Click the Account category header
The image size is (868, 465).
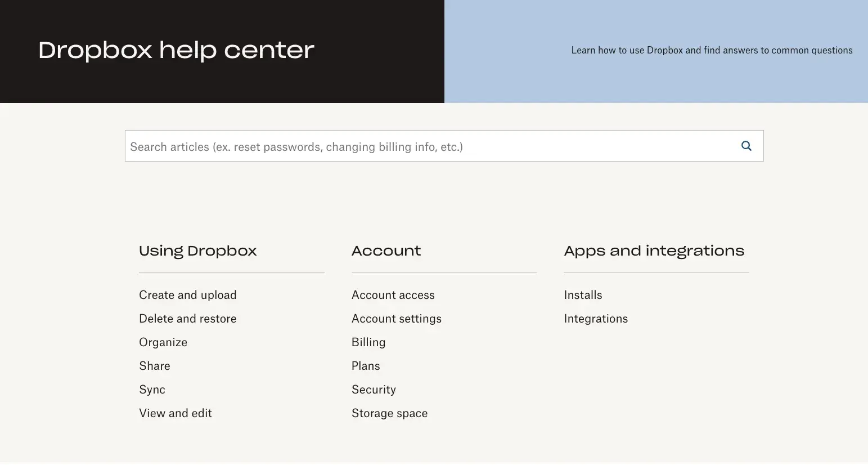(386, 251)
